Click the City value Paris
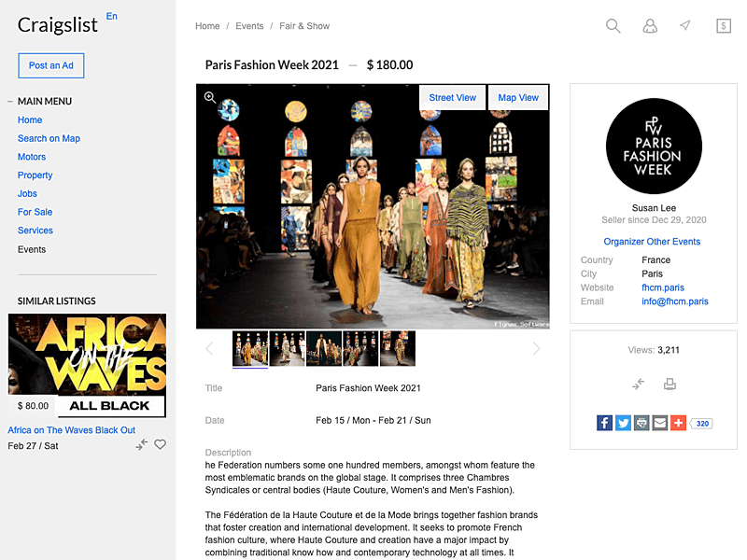Screen dimensions: 747x560 (652, 273)
